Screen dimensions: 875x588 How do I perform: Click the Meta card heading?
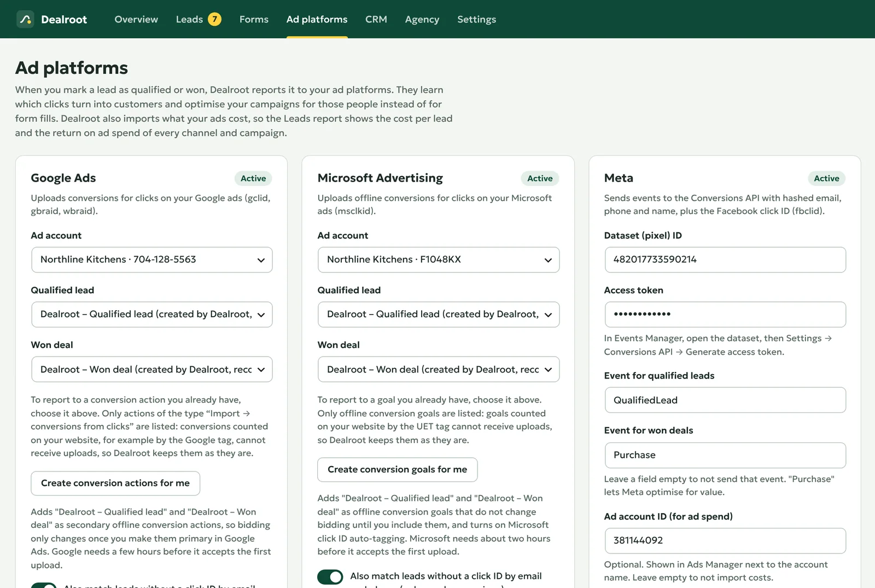[x=619, y=178]
